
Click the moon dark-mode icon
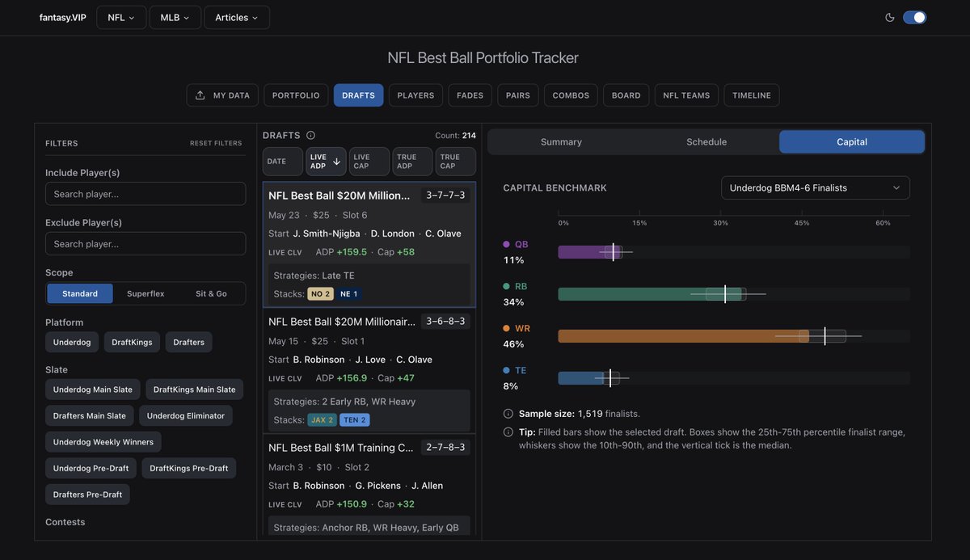point(890,17)
